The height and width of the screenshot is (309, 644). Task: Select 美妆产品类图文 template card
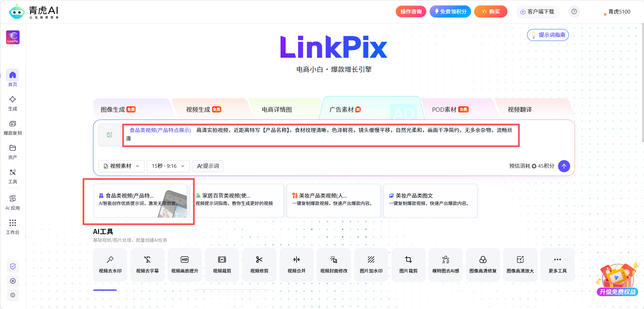[x=430, y=201]
